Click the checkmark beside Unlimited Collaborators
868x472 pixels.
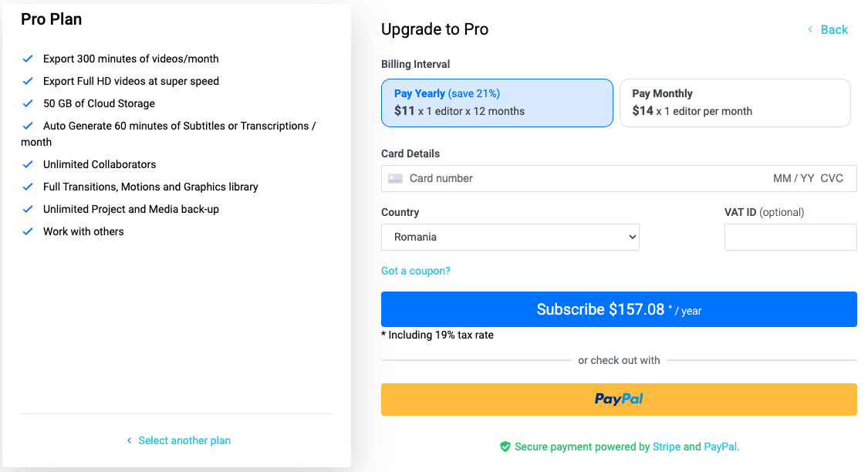28,164
